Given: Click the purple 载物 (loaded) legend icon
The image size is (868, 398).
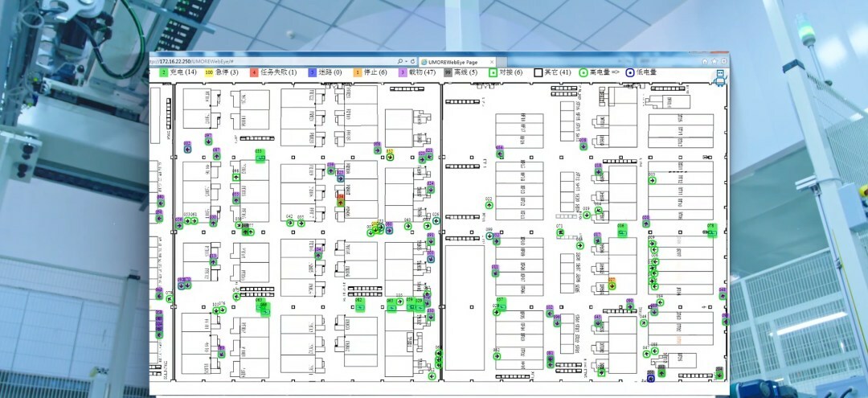Looking at the screenshot, I should (x=403, y=72).
